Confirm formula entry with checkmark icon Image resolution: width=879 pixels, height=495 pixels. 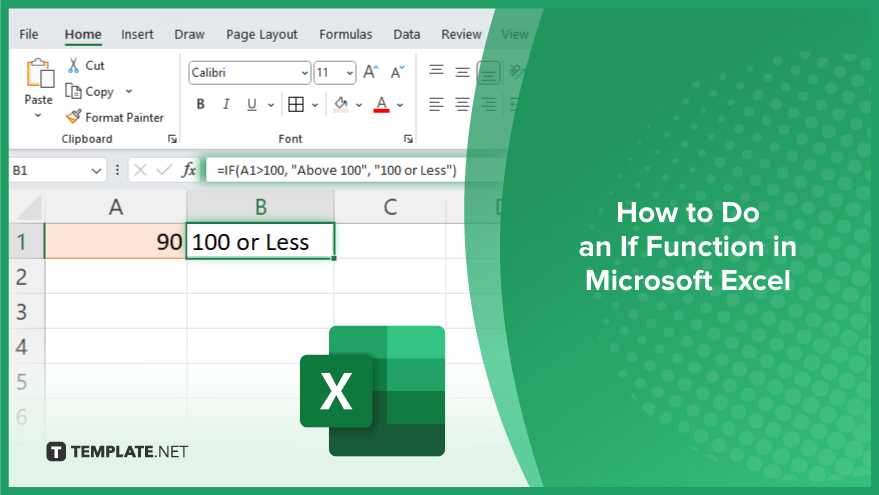[x=164, y=170]
